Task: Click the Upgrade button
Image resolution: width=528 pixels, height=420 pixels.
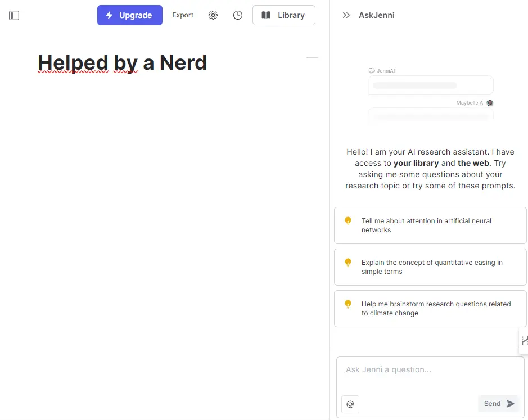Action: coord(129,15)
